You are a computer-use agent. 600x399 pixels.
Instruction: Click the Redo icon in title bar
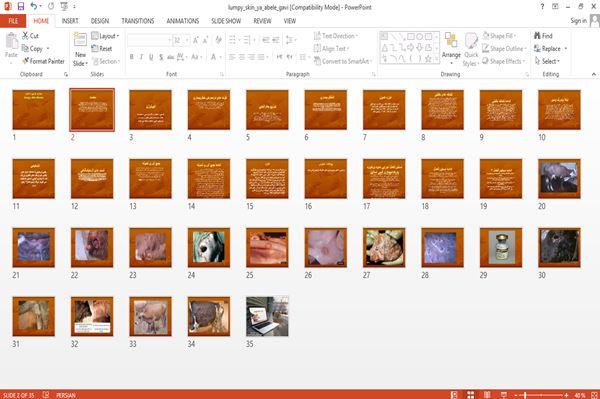coord(51,7)
